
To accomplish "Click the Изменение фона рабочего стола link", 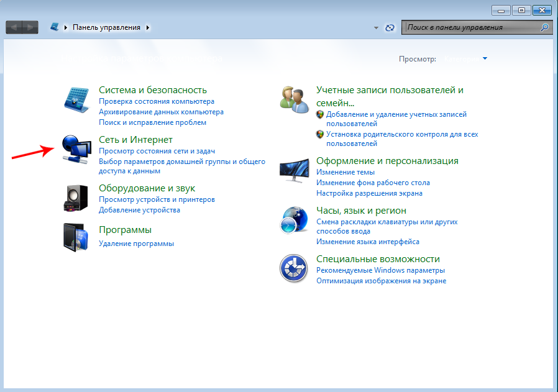I will (x=373, y=183).
